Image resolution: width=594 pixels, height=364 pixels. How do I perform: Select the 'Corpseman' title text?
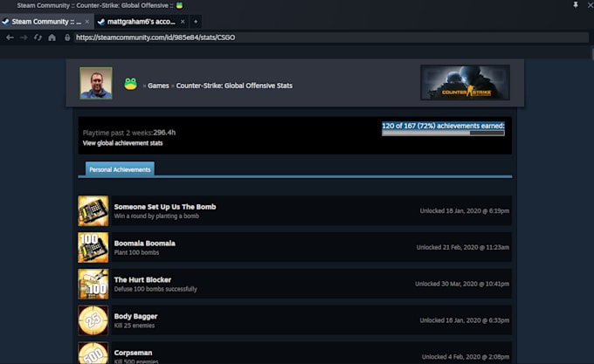[133, 353]
